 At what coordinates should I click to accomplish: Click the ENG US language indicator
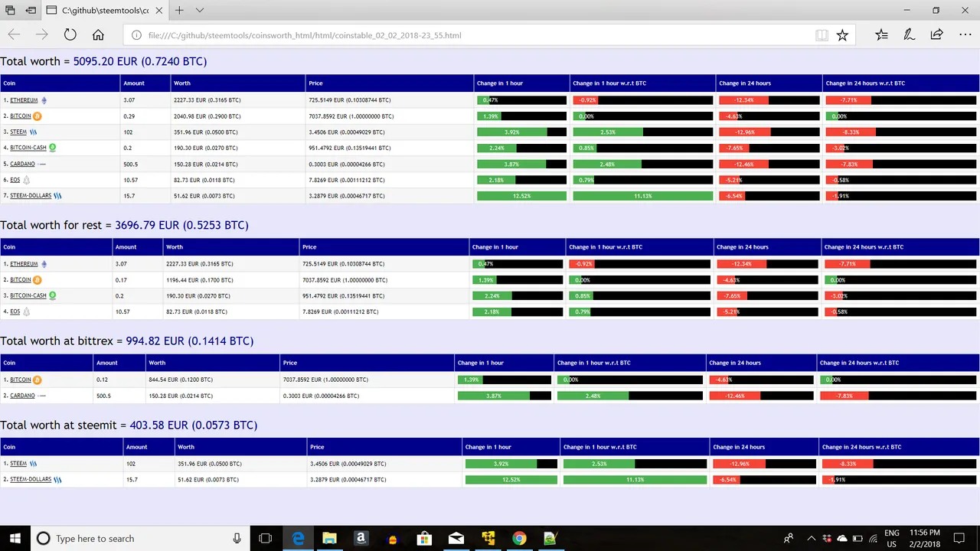(892, 538)
